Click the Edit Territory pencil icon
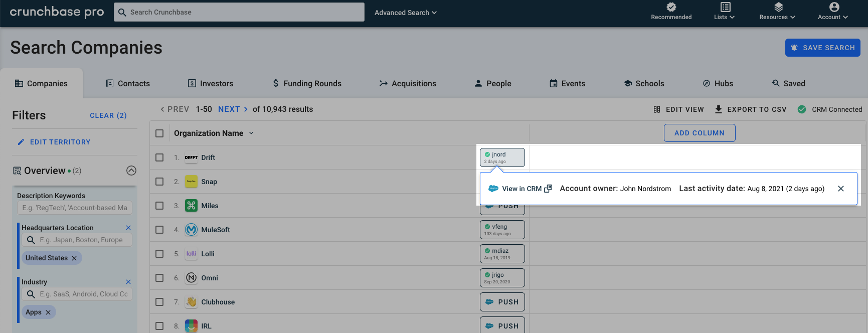The width and height of the screenshot is (868, 333). point(21,142)
